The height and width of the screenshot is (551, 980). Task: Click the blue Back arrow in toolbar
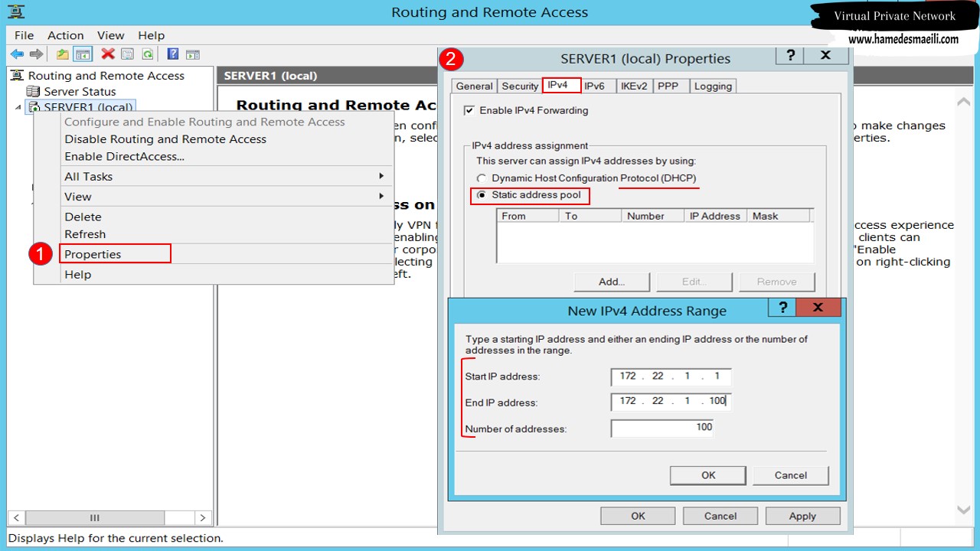pos(17,54)
